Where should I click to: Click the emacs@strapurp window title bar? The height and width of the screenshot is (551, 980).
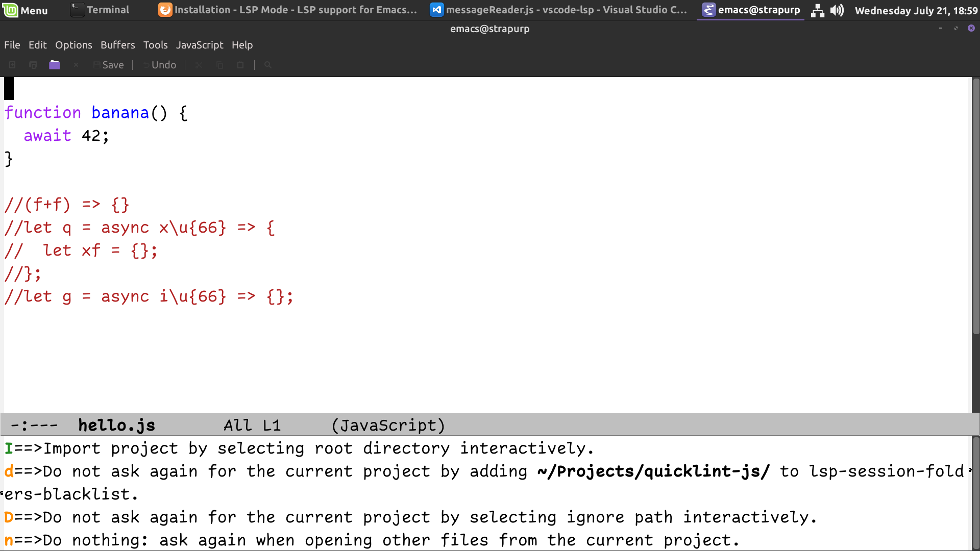point(490,29)
